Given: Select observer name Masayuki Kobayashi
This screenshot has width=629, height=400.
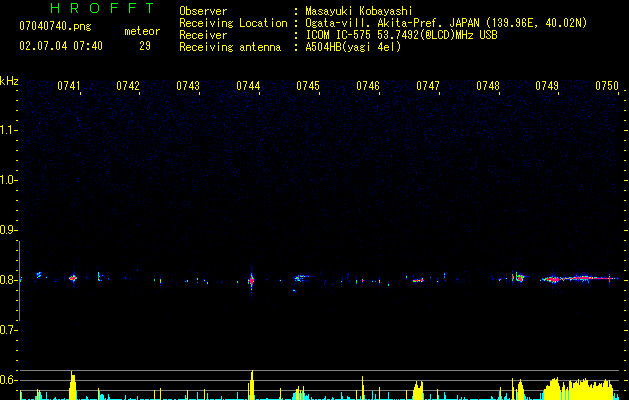Looking at the screenshot, I should [359, 11].
